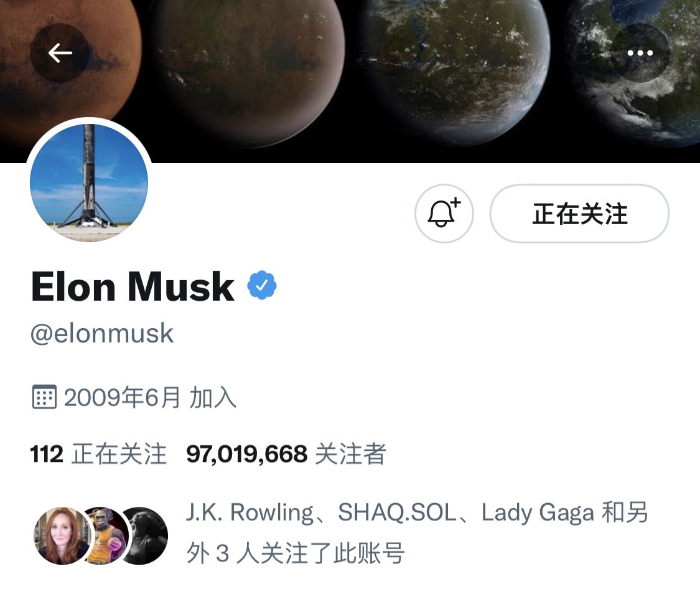Click the 外 3 人关注了此账号 line

click(x=295, y=553)
